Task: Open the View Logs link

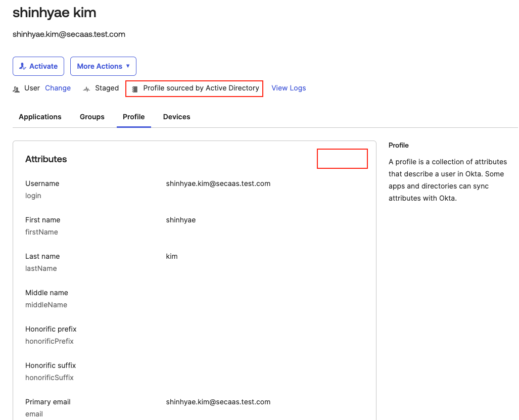Action: (289, 88)
